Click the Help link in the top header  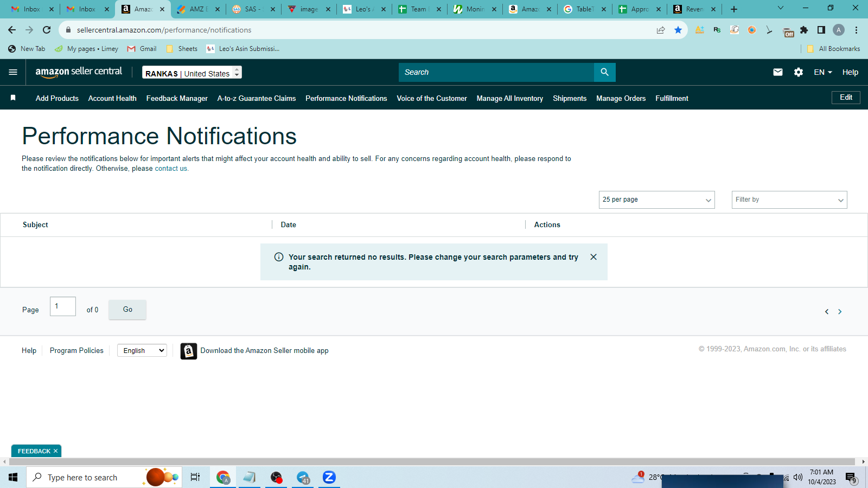[850, 72]
